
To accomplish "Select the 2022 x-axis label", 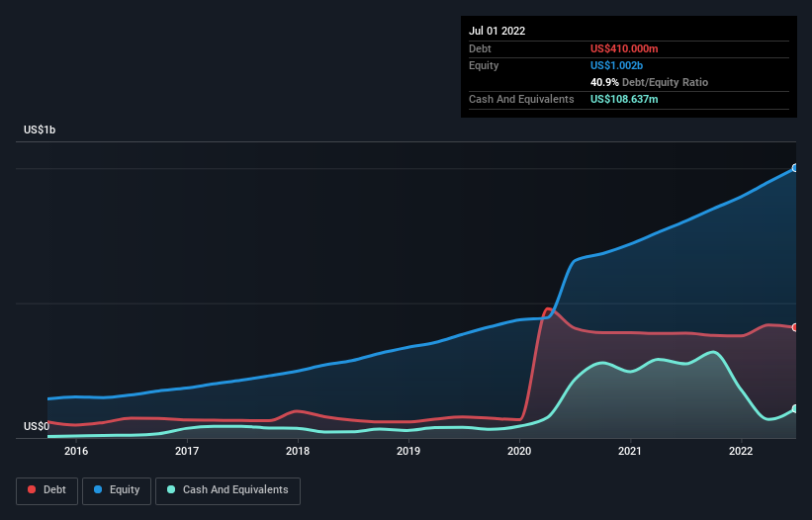I will click(741, 451).
